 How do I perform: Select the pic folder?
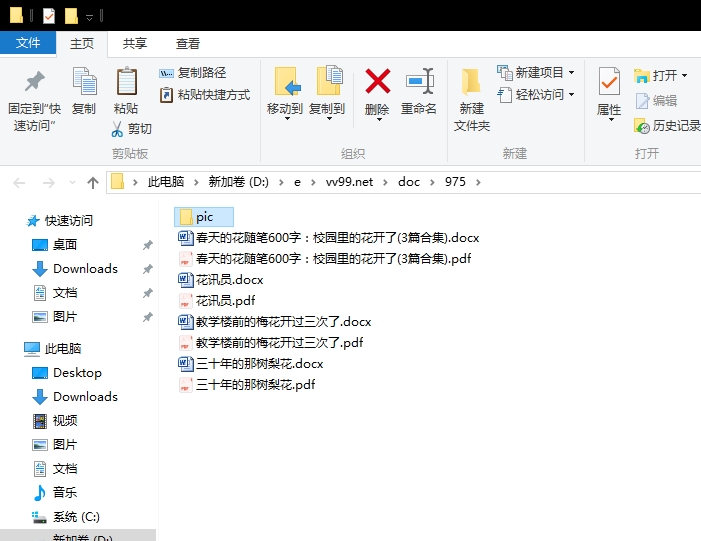click(x=204, y=217)
